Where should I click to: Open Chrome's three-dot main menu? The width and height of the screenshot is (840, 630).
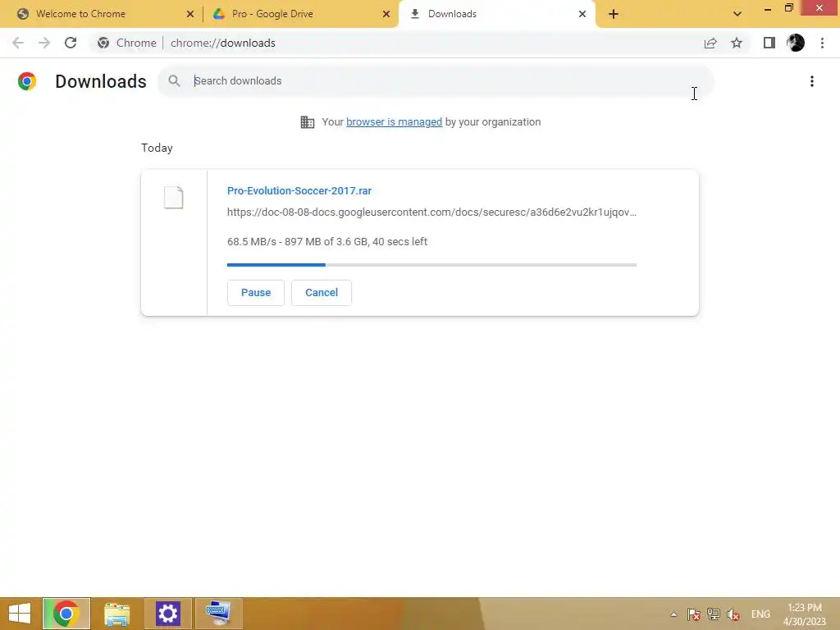(x=822, y=43)
